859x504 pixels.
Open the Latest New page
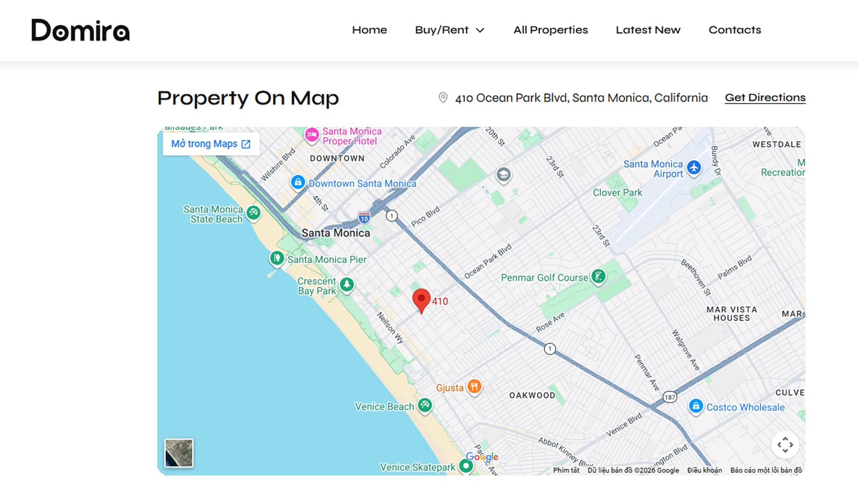pos(648,30)
